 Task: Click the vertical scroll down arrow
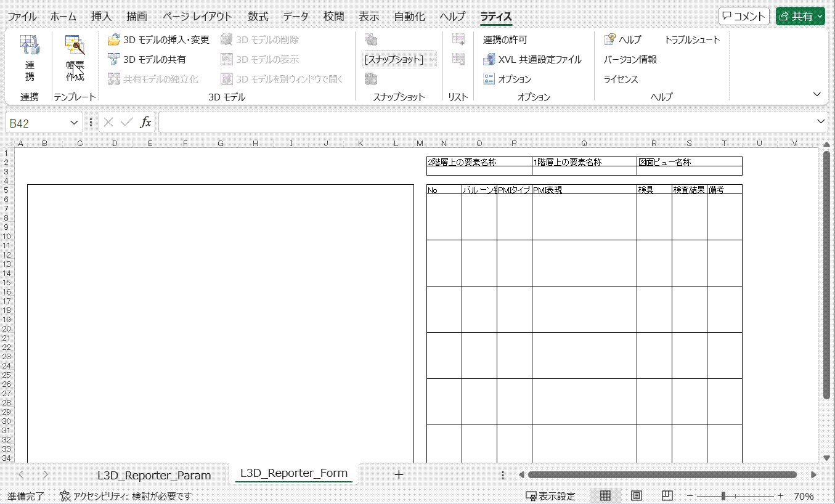(826, 458)
